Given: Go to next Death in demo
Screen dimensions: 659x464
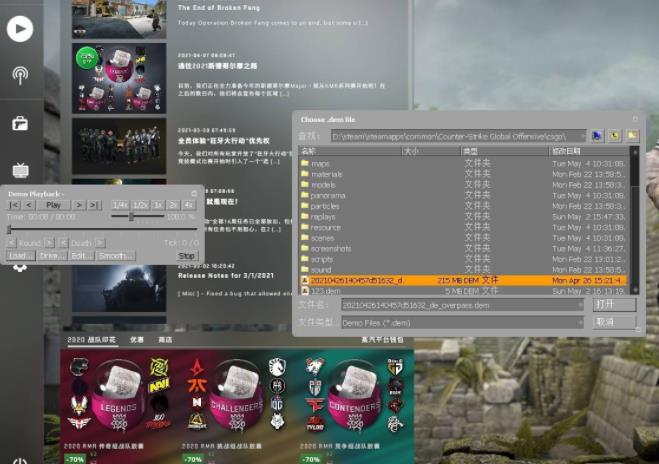Looking at the screenshot, I should point(100,243).
